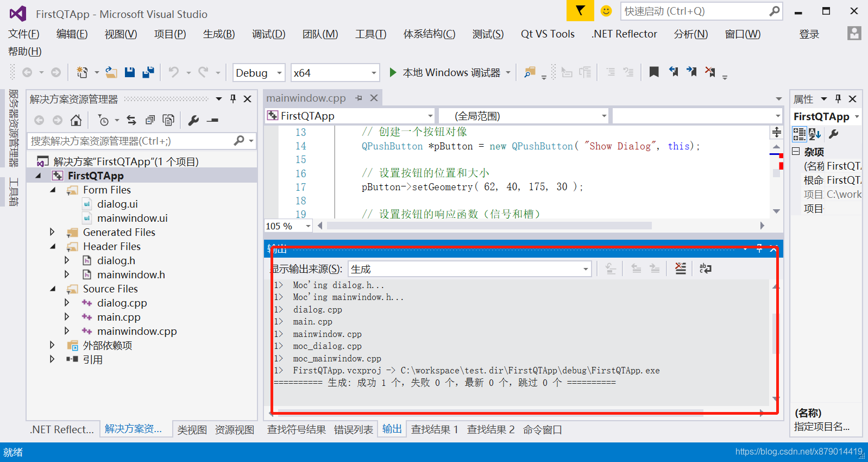The width and height of the screenshot is (868, 462).
Task: Go to previous bookmark icon
Action: coord(674,72)
